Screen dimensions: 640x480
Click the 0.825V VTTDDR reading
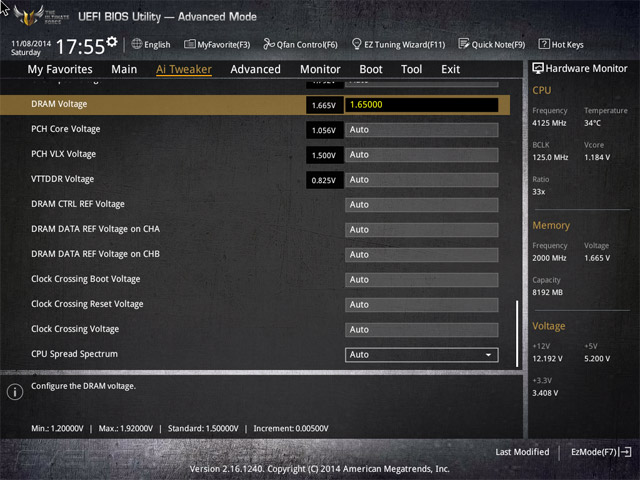[324, 180]
